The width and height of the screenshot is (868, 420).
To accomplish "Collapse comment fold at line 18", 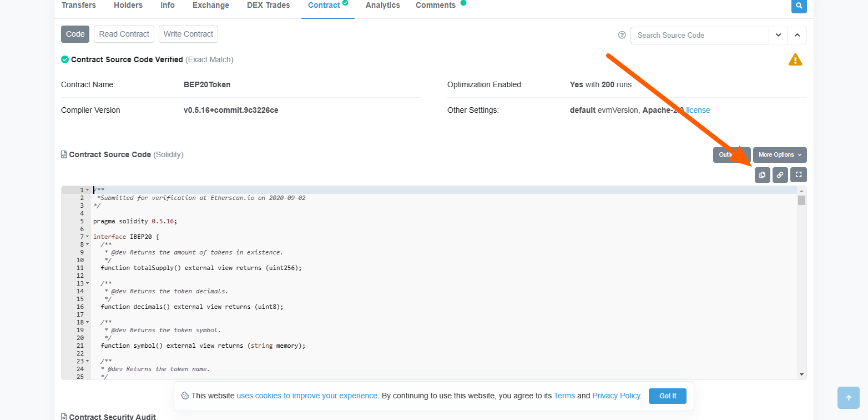I will point(88,322).
